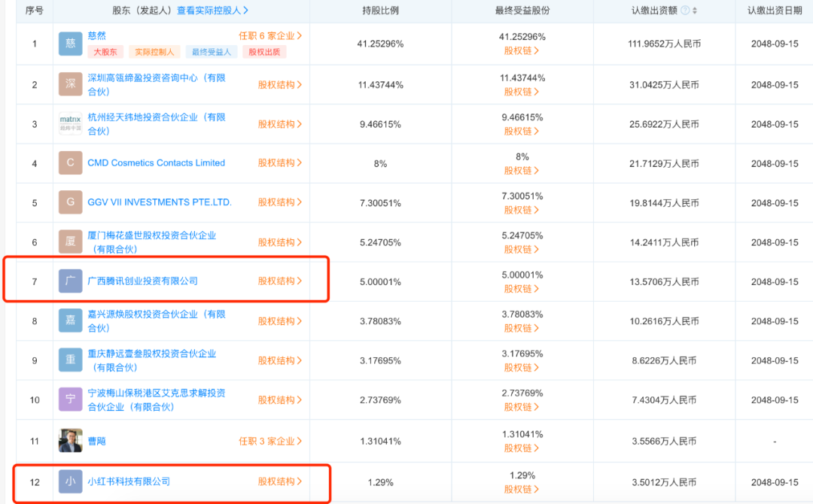This screenshot has height=504, width=813.
Task: Open 股权链 under 41.25296%
Action: pyautogui.click(x=522, y=50)
